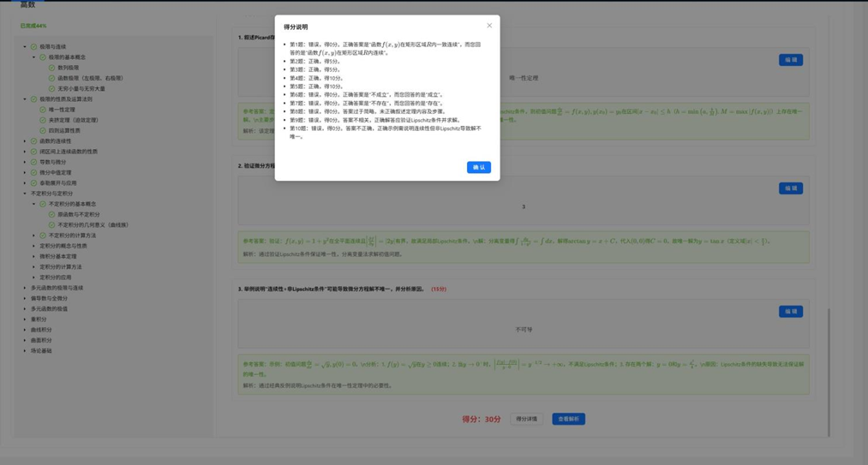This screenshot has height=465, width=868.
Task: Open 查看解析 at the bottom
Action: [x=568, y=419]
